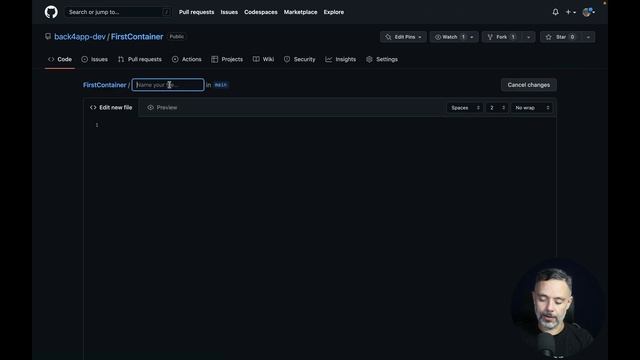Viewport: 640px width, 360px height.
Task: Open the Wiki tab
Action: tap(263, 59)
